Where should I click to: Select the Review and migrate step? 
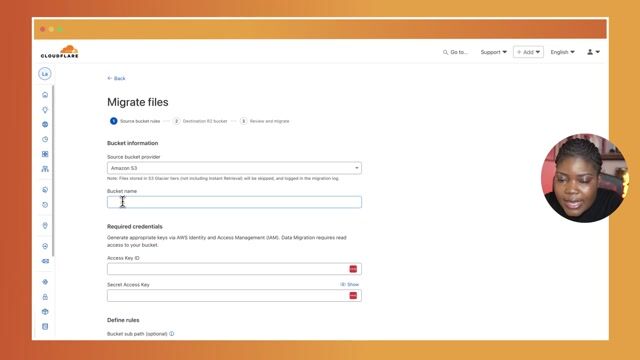(265, 121)
